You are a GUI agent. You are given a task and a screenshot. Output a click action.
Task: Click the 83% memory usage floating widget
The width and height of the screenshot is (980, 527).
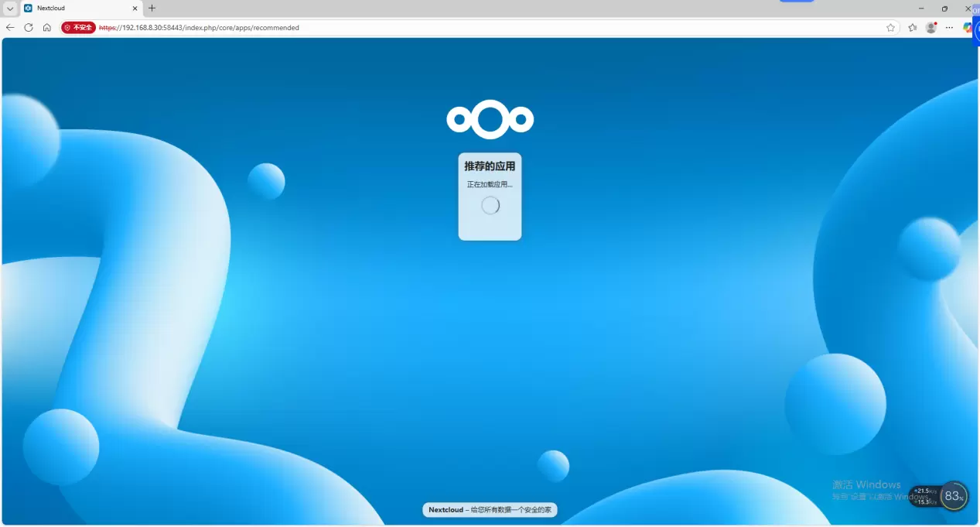954,496
